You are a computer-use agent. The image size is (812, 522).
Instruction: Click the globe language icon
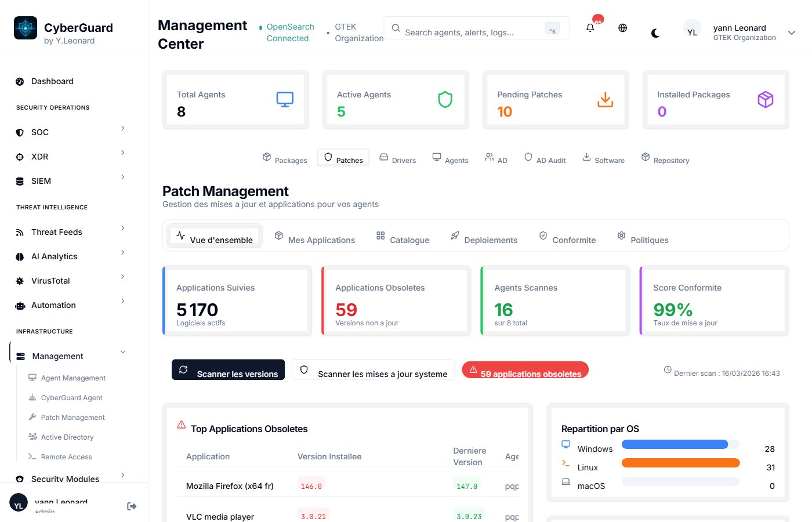pyautogui.click(x=622, y=27)
